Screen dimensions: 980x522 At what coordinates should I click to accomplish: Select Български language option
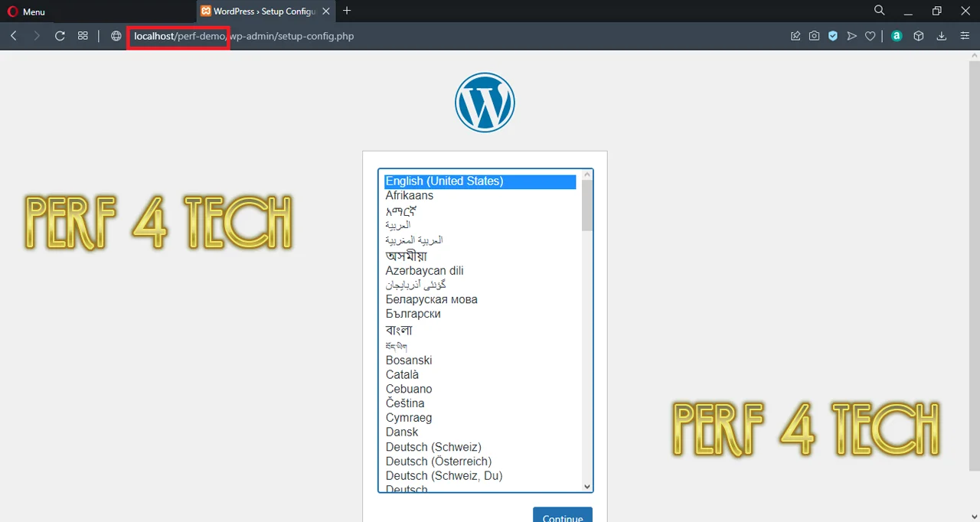click(480, 315)
